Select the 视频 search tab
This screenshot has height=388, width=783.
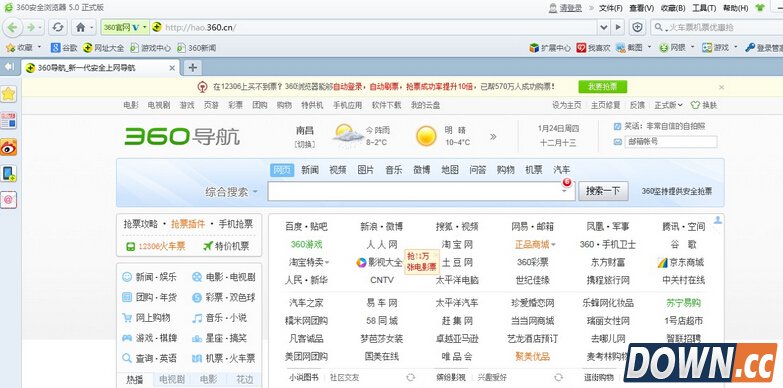pyautogui.click(x=338, y=170)
